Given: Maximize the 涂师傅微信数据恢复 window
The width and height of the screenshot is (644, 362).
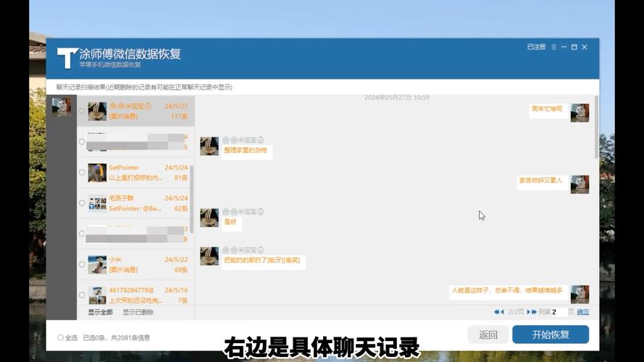Looking at the screenshot, I should pyautogui.click(x=574, y=47).
